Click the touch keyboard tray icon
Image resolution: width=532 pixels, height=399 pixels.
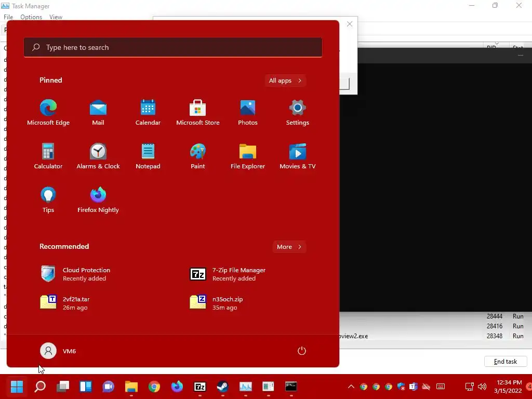tap(441, 387)
